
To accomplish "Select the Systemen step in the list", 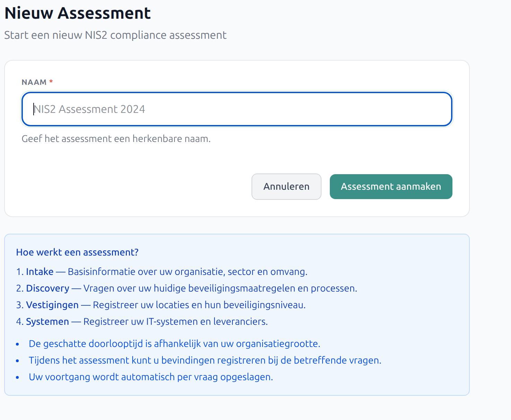I will tap(47, 322).
